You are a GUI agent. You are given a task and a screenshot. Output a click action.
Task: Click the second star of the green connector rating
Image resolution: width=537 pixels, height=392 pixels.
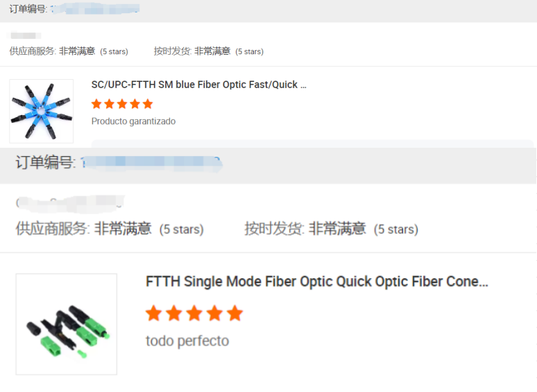point(174,314)
